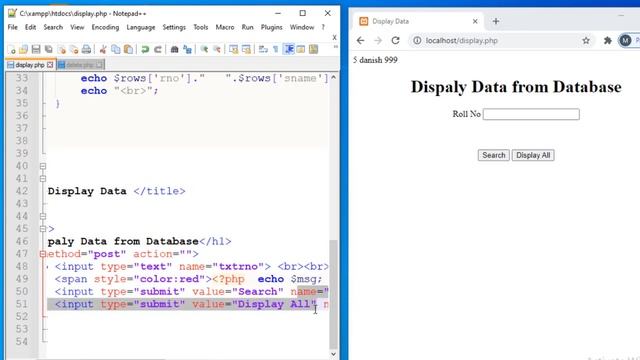
Task: Open the File menu in Notepad++
Action: coord(13,27)
